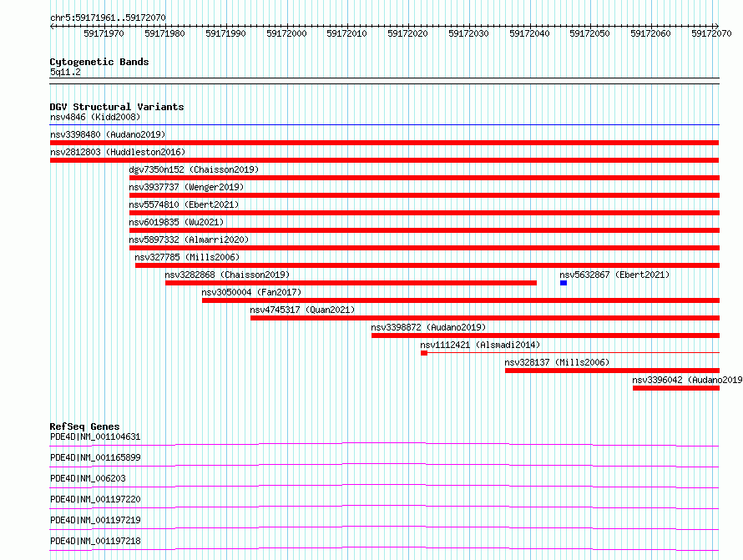Click dgv7350n152 (Chaisson2019) label
Image resolution: width=743 pixels, height=560 pixels.
pyautogui.click(x=194, y=169)
